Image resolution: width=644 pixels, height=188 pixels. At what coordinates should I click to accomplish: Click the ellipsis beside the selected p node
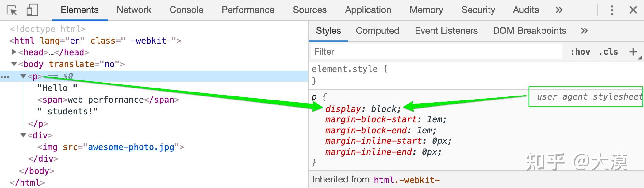(x=5, y=77)
